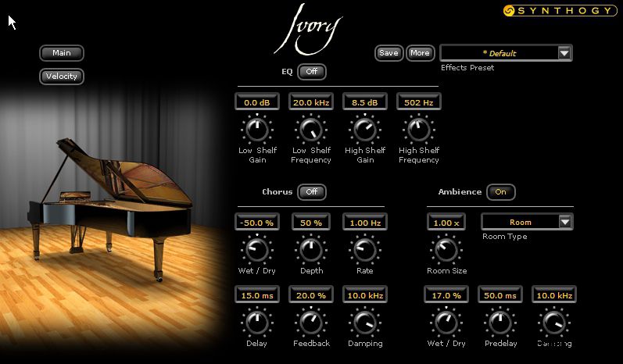Image resolution: width=623 pixels, height=364 pixels.
Task: Click the Room type name field
Action: tap(520, 223)
